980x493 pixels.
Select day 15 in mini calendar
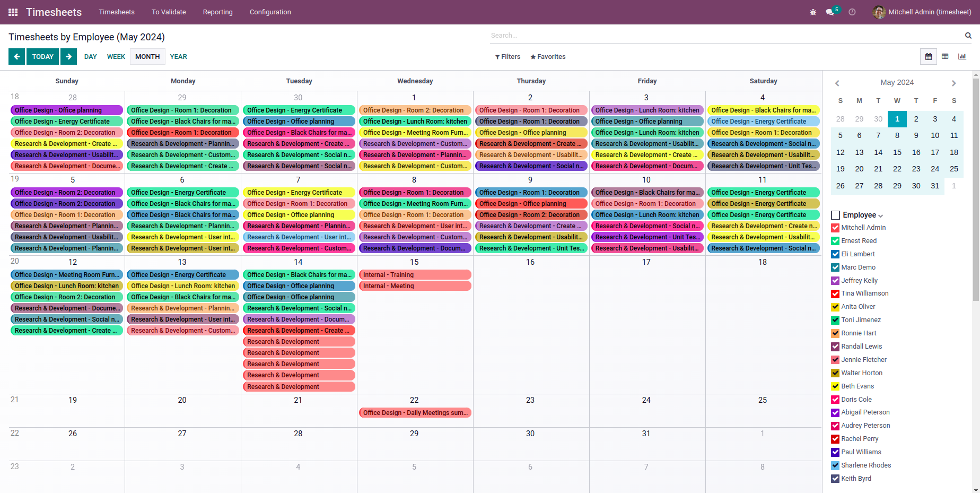tap(897, 152)
